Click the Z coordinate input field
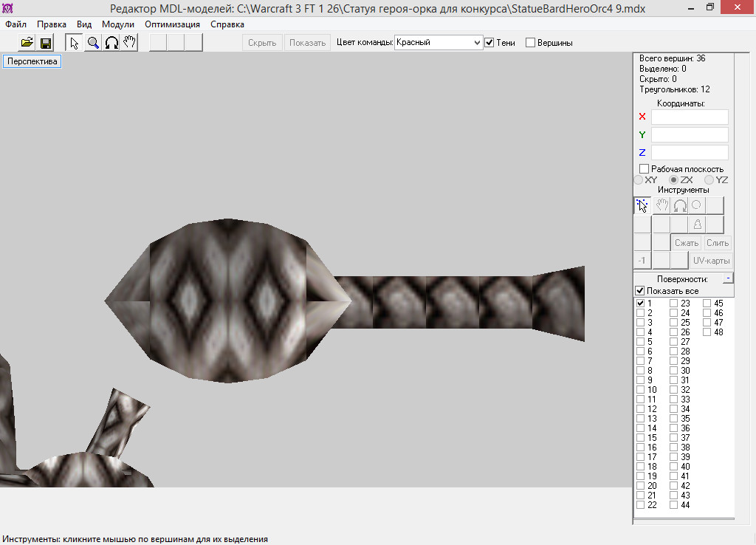756x545 pixels. (690, 152)
